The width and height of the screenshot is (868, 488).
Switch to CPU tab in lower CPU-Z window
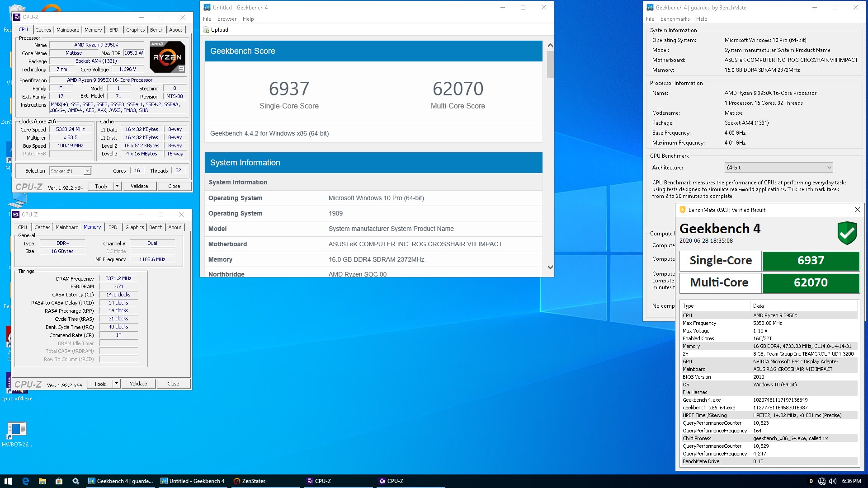point(23,227)
